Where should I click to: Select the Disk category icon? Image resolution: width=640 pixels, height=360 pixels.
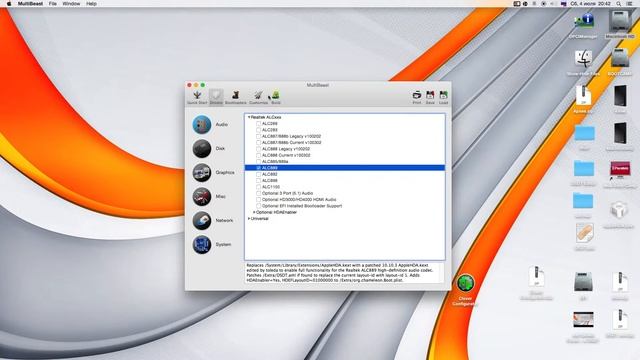pyautogui.click(x=202, y=149)
